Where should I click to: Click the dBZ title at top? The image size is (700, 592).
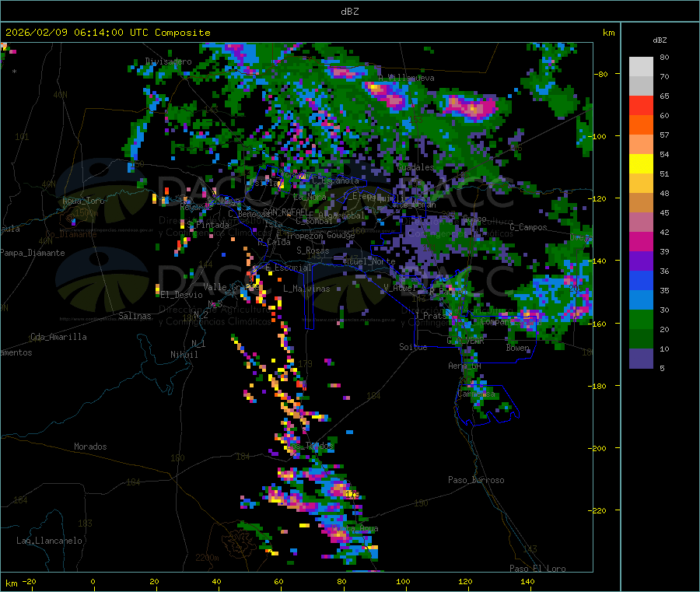point(349,11)
